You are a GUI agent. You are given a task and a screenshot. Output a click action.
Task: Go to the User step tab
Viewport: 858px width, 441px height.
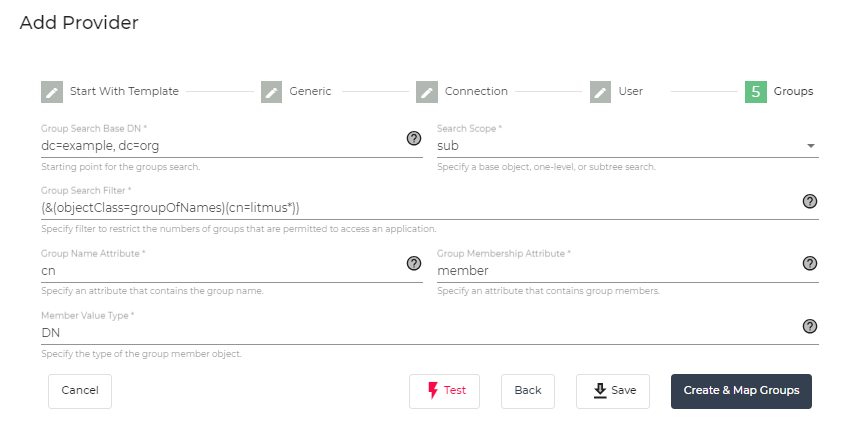click(x=630, y=92)
